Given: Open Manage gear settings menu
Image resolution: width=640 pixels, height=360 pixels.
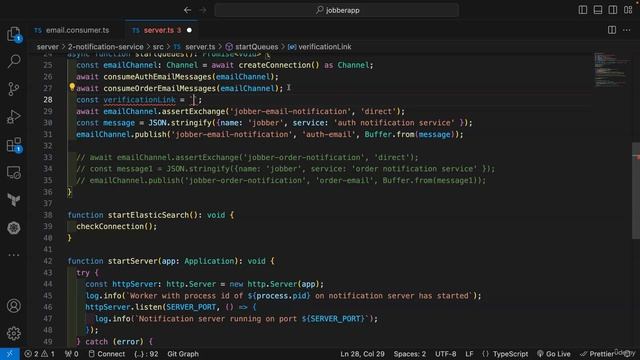Looking at the screenshot, I should tap(14, 333).
